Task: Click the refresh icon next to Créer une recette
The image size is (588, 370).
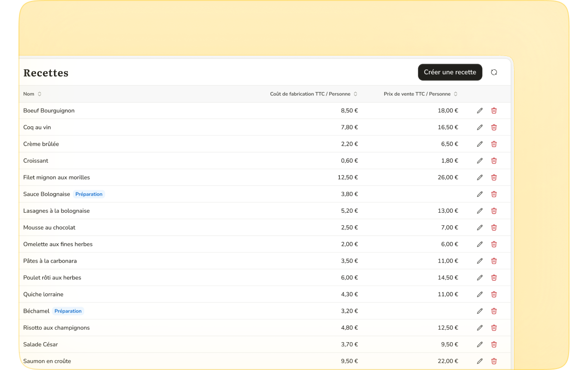Action: coord(494,72)
